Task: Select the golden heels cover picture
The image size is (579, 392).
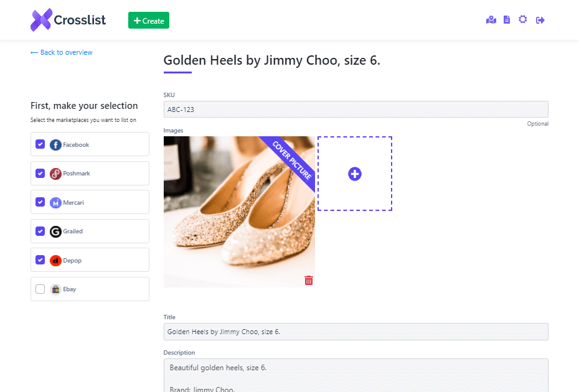Action: (239, 212)
